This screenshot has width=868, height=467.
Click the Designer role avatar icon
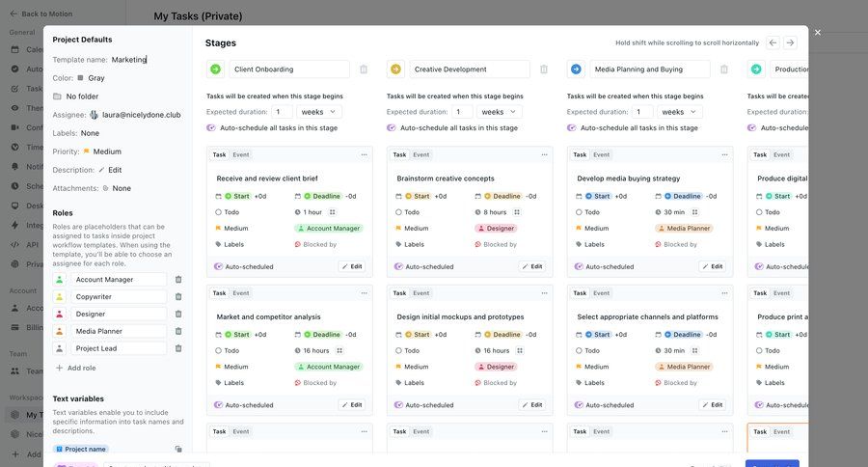tap(60, 315)
